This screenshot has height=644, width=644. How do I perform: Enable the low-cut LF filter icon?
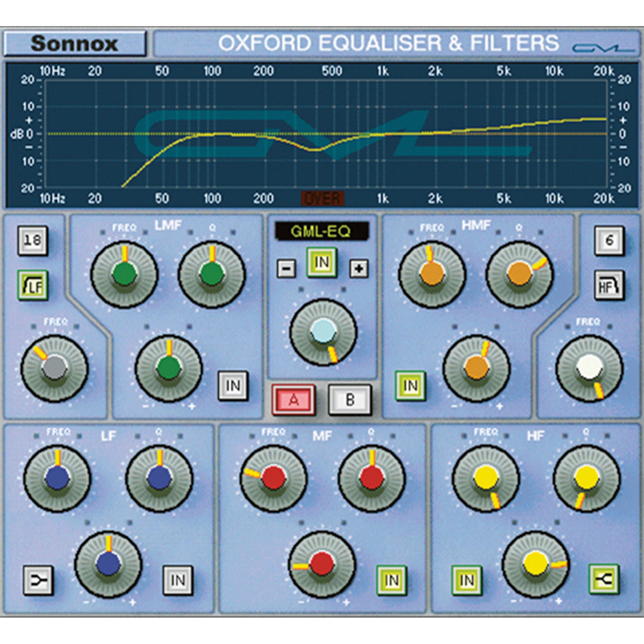33,286
